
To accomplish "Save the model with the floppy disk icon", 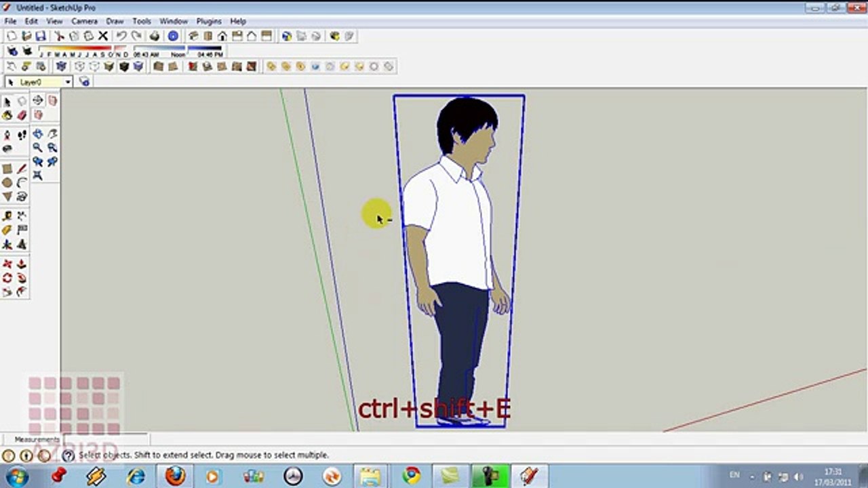I will pos(41,36).
